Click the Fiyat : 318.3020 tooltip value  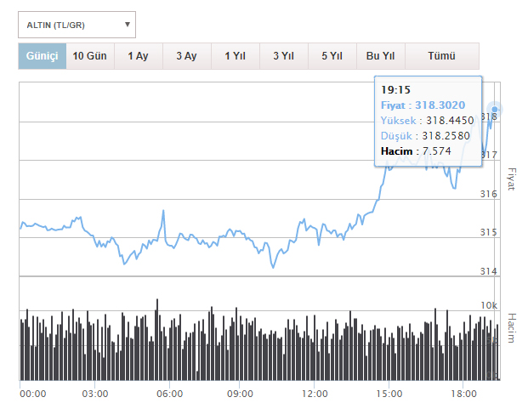[x=423, y=105]
